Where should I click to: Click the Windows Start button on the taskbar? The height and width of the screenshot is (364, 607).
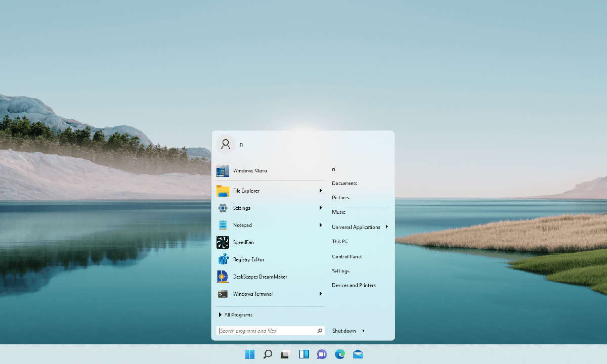pyautogui.click(x=249, y=354)
